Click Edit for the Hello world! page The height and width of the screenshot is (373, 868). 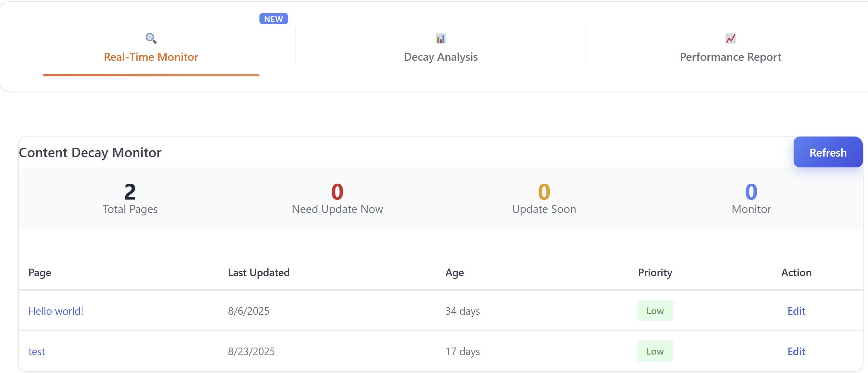pyautogui.click(x=796, y=311)
